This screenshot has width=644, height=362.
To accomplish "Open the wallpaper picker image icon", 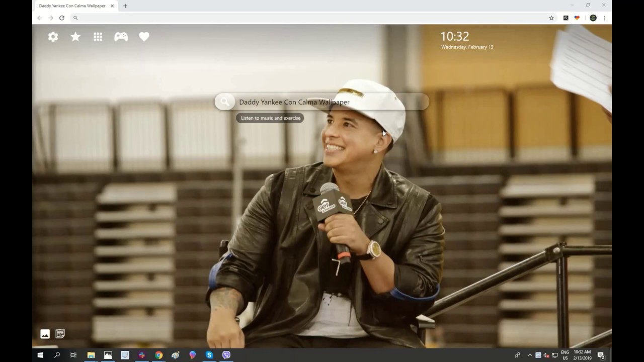I will tap(45, 333).
